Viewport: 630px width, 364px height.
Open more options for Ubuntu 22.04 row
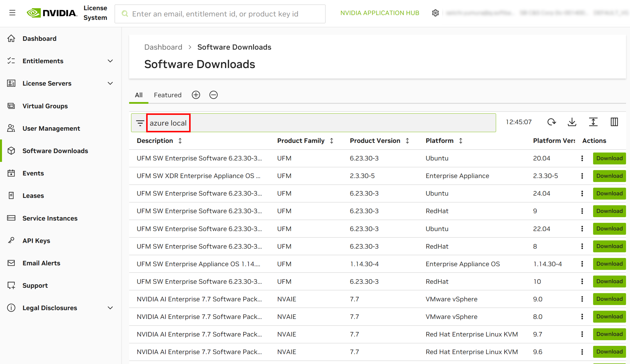pos(582,229)
